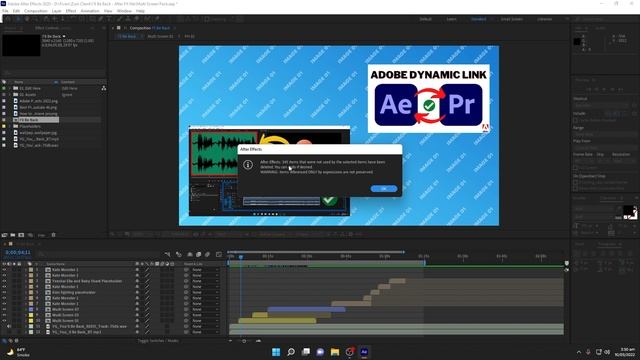Image resolution: width=640 pixels, height=360 pixels.
Task: Click the blue layer 8 bar in timeline
Action: point(306,309)
